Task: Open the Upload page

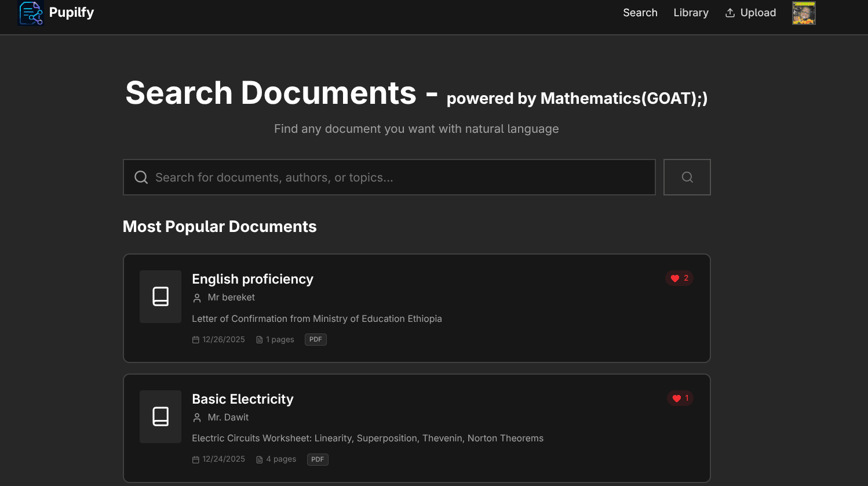Action: 750,13
